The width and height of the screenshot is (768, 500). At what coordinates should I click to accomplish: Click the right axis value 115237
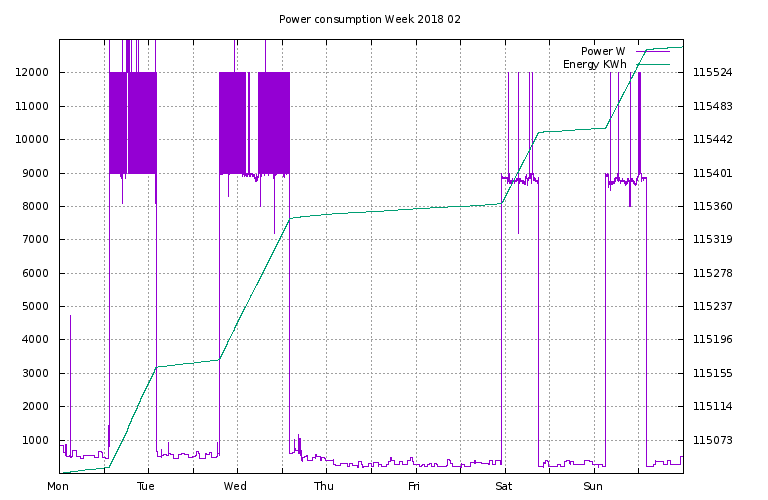713,307
